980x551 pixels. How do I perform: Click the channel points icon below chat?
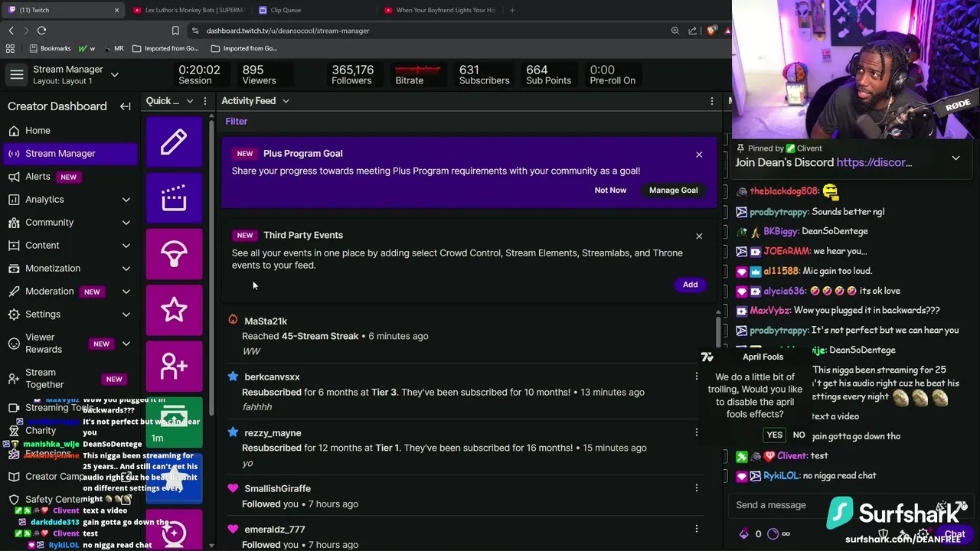[x=773, y=534]
